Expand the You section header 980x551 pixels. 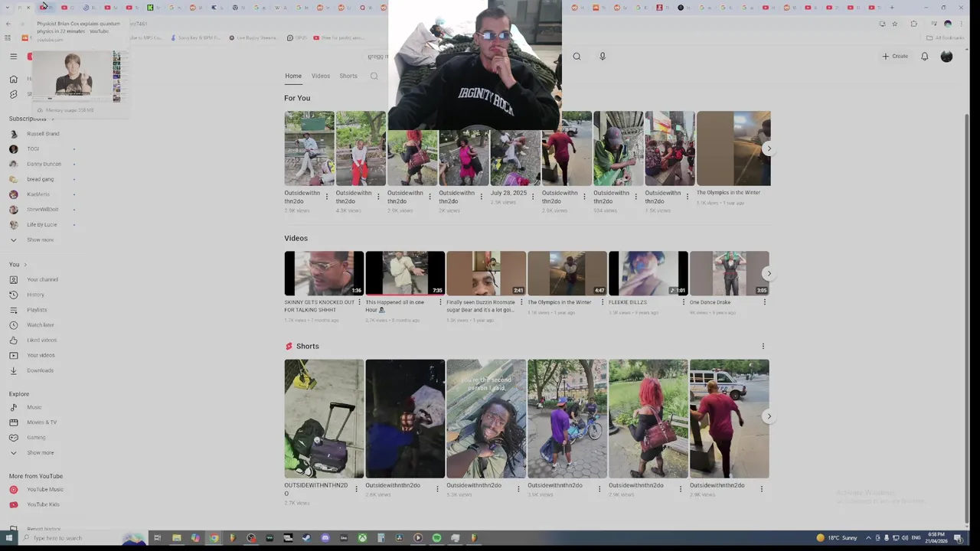[18, 264]
